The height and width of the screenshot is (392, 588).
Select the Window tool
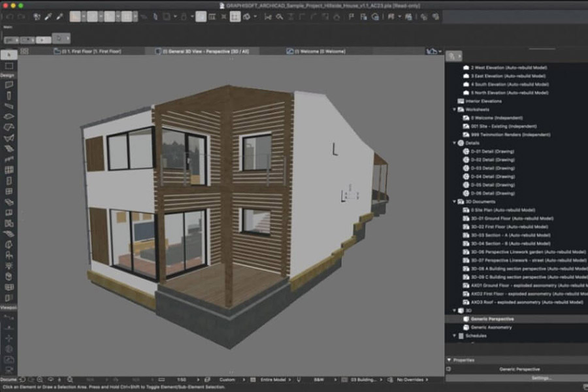pyautogui.click(x=9, y=191)
